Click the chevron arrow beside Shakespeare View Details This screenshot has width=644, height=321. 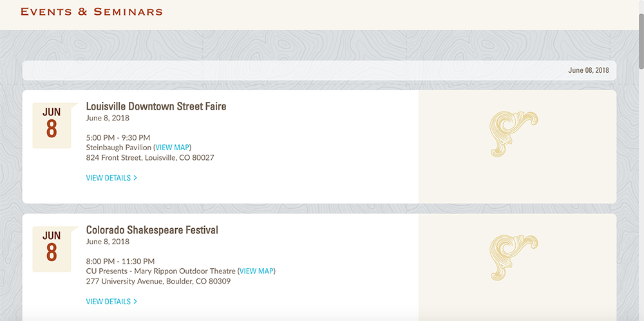click(135, 302)
